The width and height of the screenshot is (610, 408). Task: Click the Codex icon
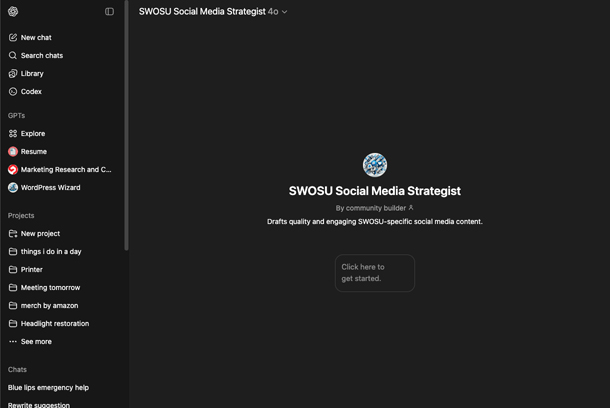point(13,91)
